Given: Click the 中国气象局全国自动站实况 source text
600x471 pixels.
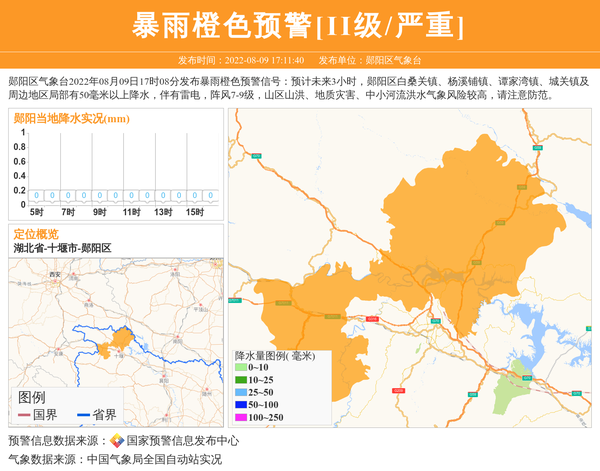Looking at the screenshot, I should coord(153,460).
